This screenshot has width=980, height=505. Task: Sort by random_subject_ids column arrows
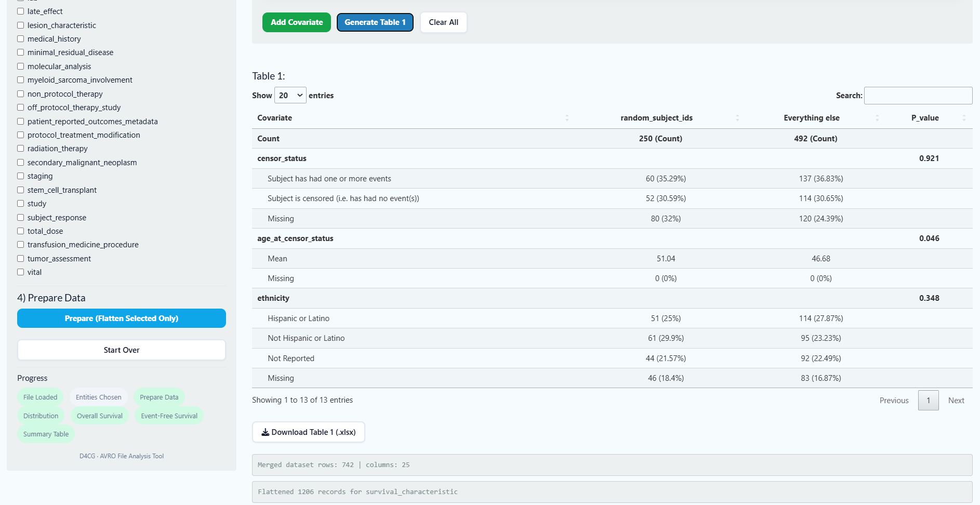(737, 118)
